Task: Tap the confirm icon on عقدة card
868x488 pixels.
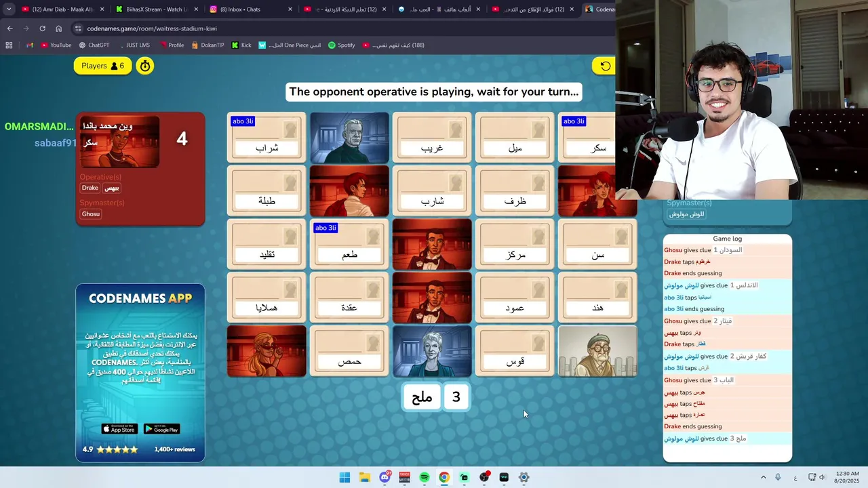Action: tap(373, 289)
